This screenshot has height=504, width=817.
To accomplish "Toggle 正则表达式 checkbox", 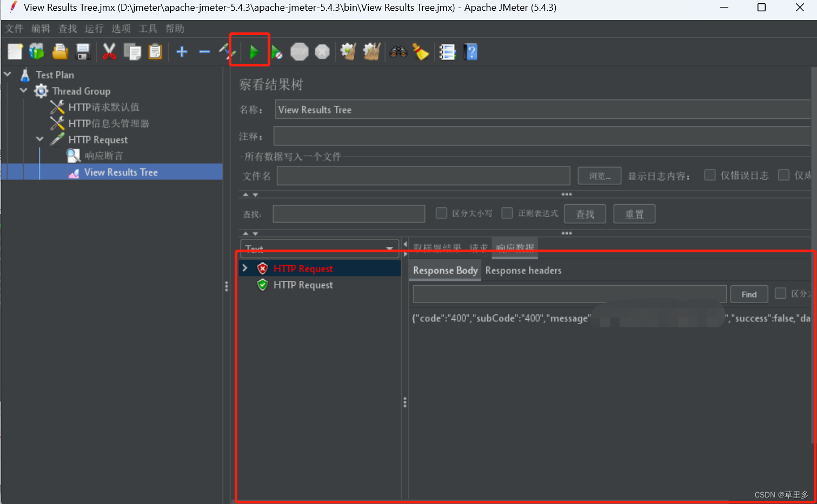I will pos(507,213).
